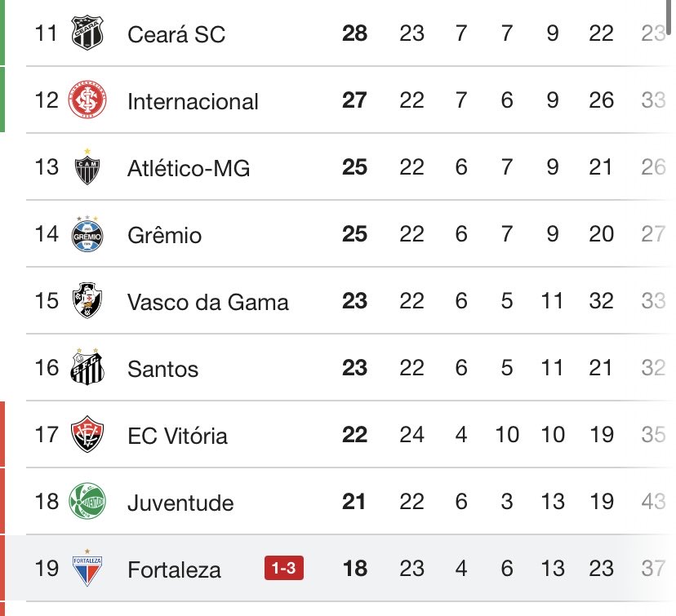This screenshot has height=616, width=676.
Task: Open the Fortaleza team name link
Action: [174, 569]
